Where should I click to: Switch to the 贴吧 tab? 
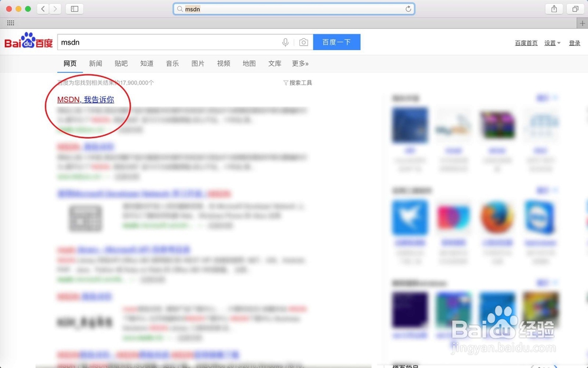121,63
